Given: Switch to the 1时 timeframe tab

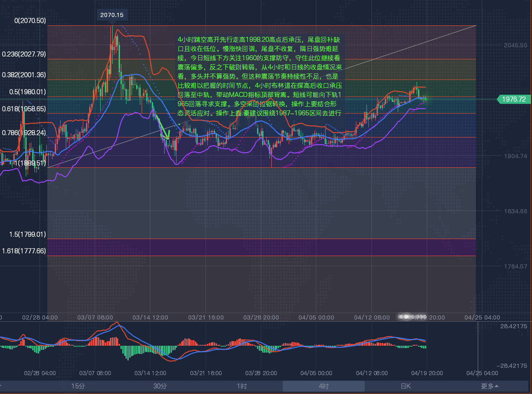Looking at the screenshot, I should [242, 386].
